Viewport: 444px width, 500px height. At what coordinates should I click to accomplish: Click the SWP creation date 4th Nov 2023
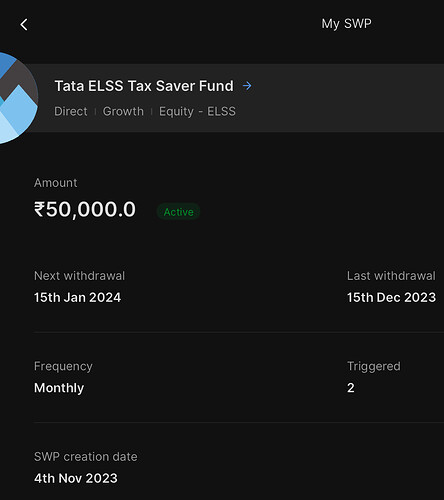pyautogui.click(x=76, y=478)
